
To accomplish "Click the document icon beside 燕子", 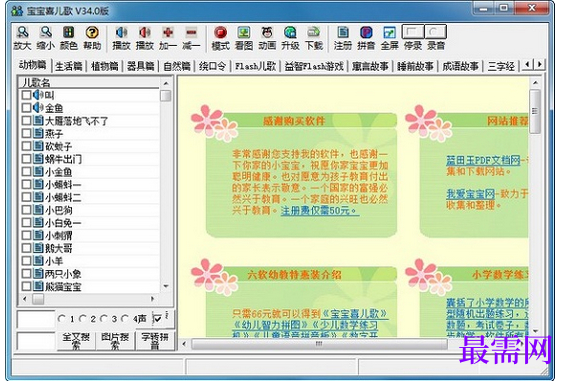I will click(x=38, y=133).
